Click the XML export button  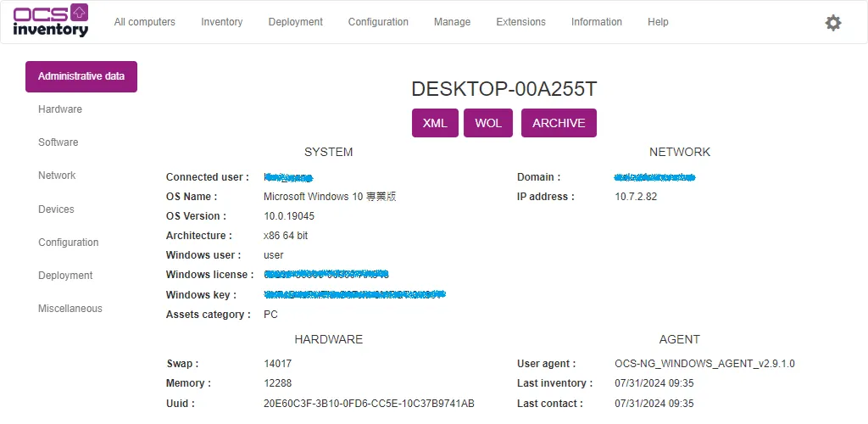(x=435, y=123)
